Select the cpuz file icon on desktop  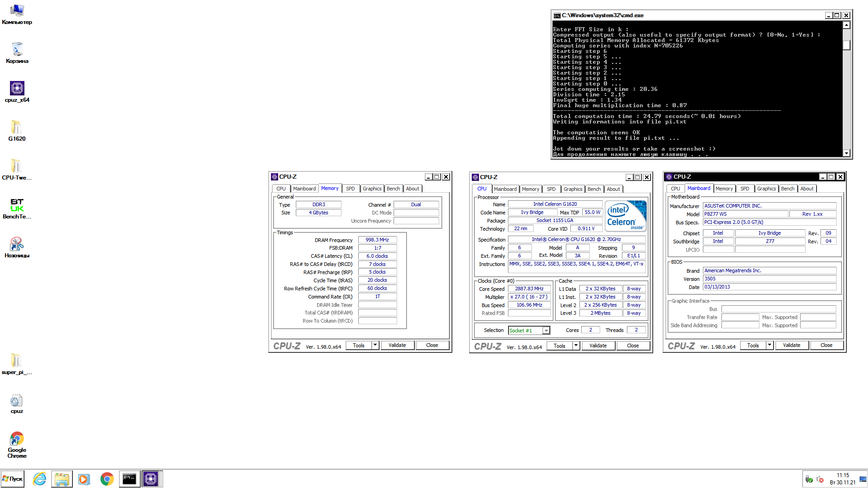pos(17,403)
